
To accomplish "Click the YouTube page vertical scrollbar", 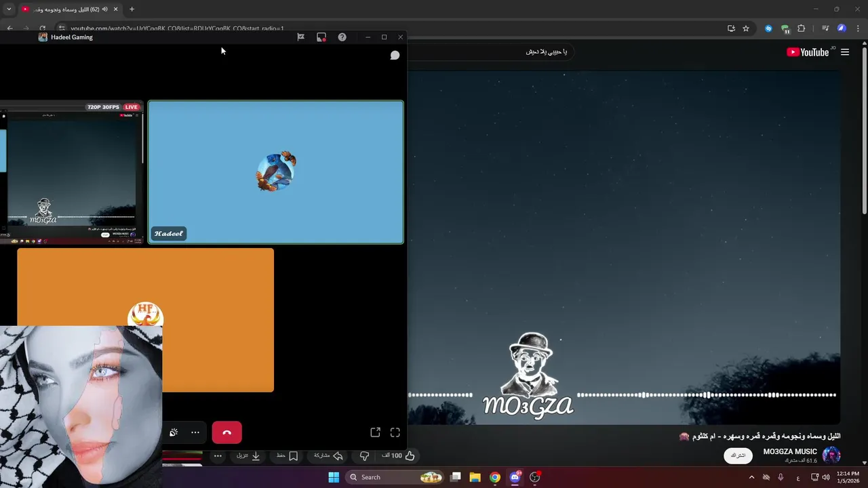I will [865, 131].
